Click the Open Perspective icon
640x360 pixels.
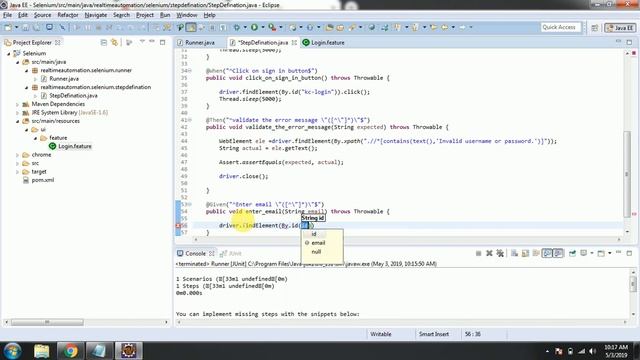pyautogui.click(x=594, y=27)
